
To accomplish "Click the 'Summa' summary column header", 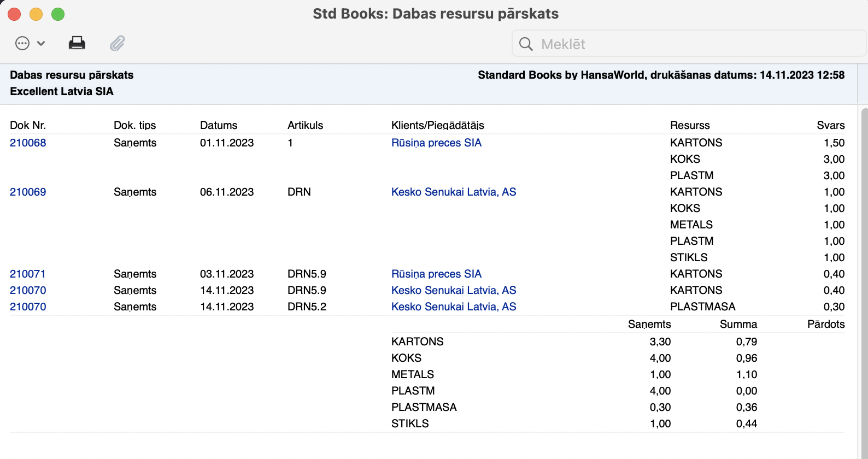I will (x=738, y=324).
